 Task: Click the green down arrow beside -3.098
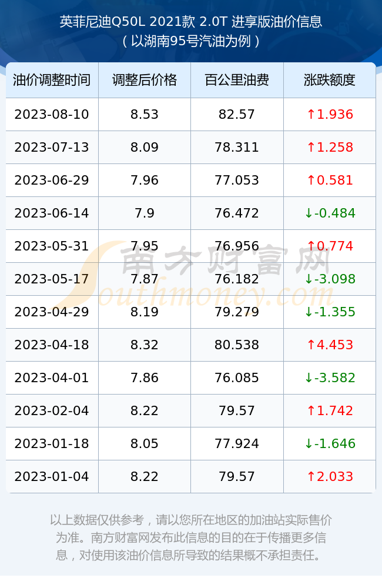pos(309,279)
